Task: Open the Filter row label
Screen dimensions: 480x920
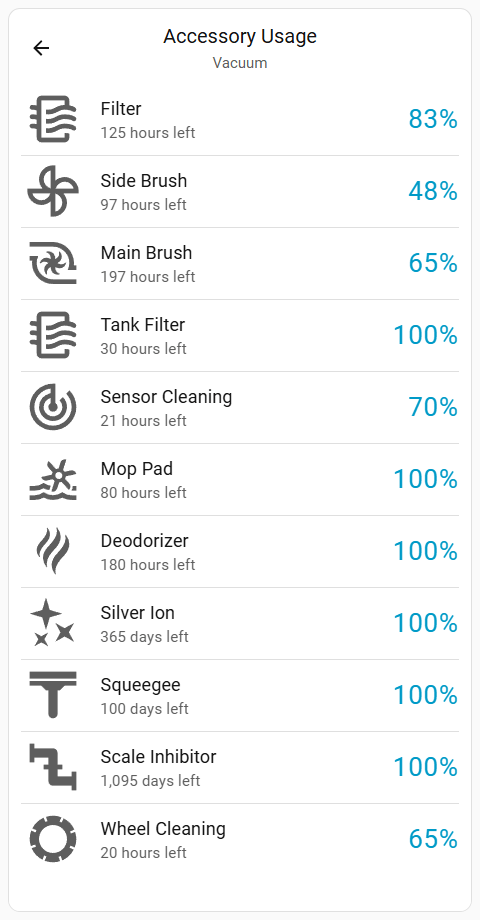Action: (x=121, y=109)
